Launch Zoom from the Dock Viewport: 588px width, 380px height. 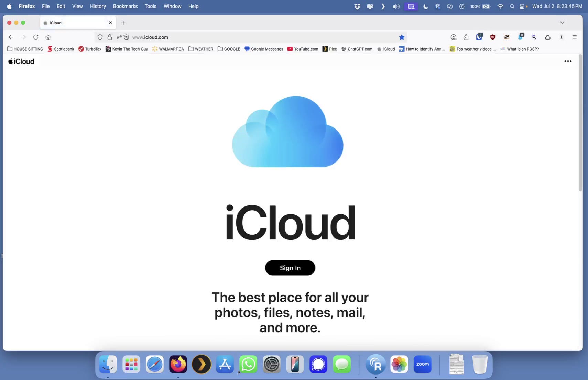[423, 364]
